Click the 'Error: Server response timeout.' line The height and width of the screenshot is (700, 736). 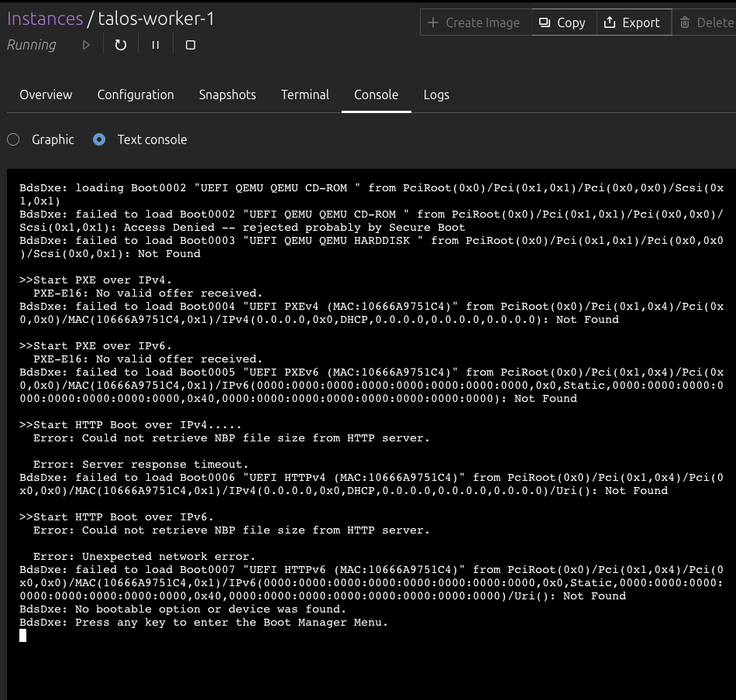point(141,464)
